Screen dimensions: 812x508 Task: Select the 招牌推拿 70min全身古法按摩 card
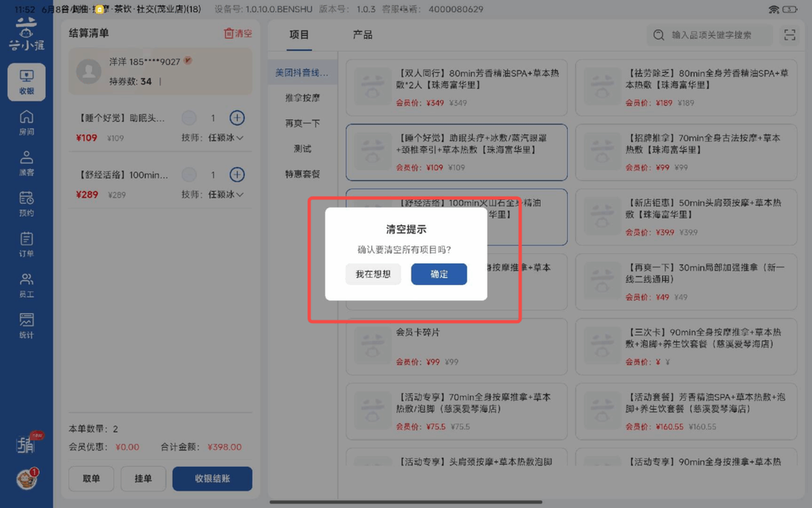click(x=686, y=152)
